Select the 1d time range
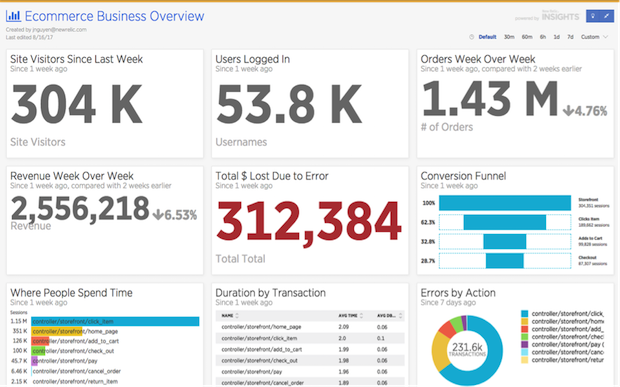620x387 pixels. pyautogui.click(x=556, y=37)
